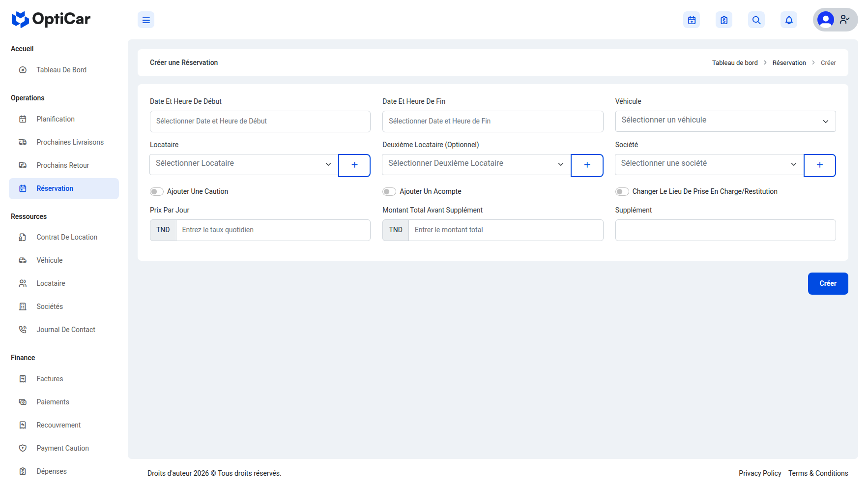Click the OptiCar logo
This screenshot has height=489, width=868.
(51, 19)
